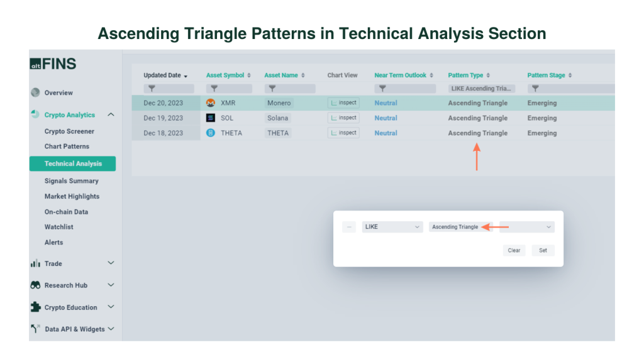The width and height of the screenshot is (644, 362).
Task: Click the Solana coin icon
Action: point(211,118)
